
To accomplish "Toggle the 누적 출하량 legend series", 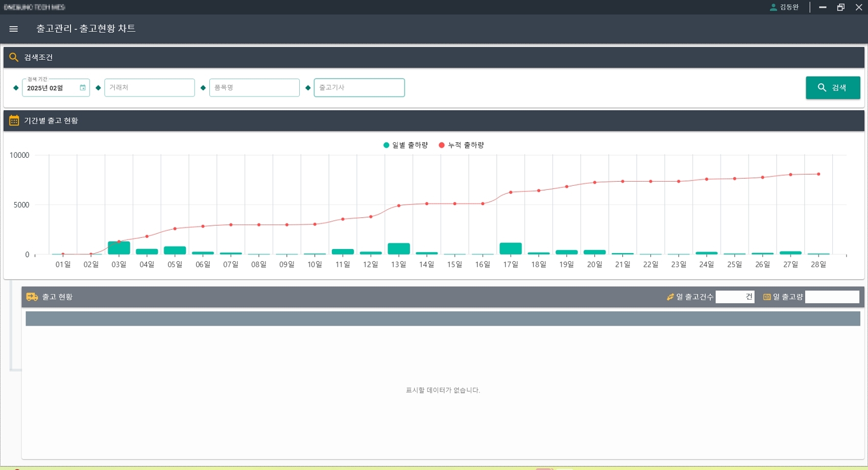I will [462, 145].
